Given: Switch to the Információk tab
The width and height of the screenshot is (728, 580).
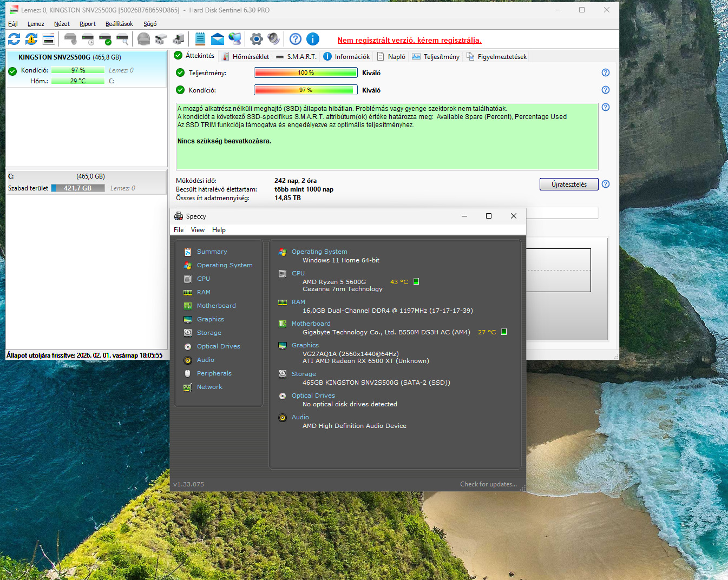Looking at the screenshot, I should pyautogui.click(x=347, y=56).
